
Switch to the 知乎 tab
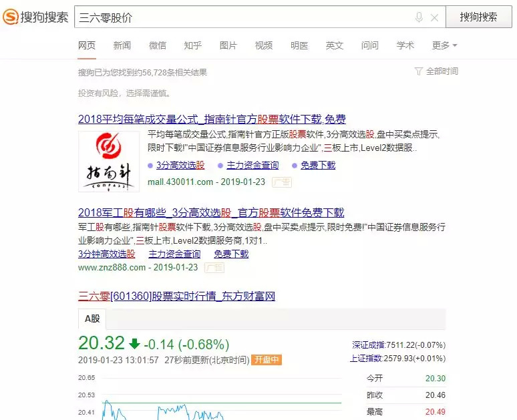pos(193,45)
